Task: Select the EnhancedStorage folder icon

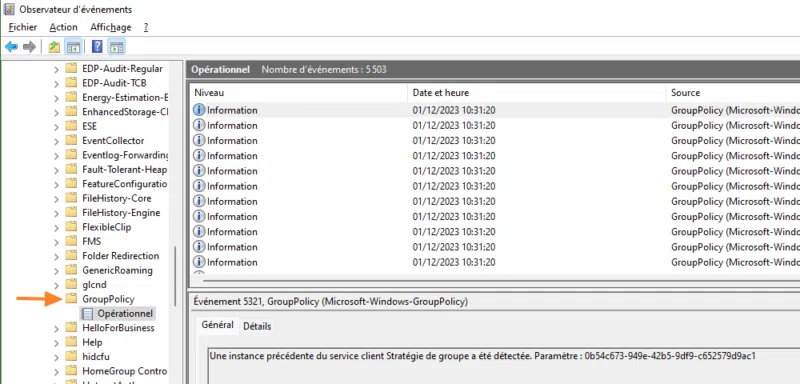Action: 71,112
